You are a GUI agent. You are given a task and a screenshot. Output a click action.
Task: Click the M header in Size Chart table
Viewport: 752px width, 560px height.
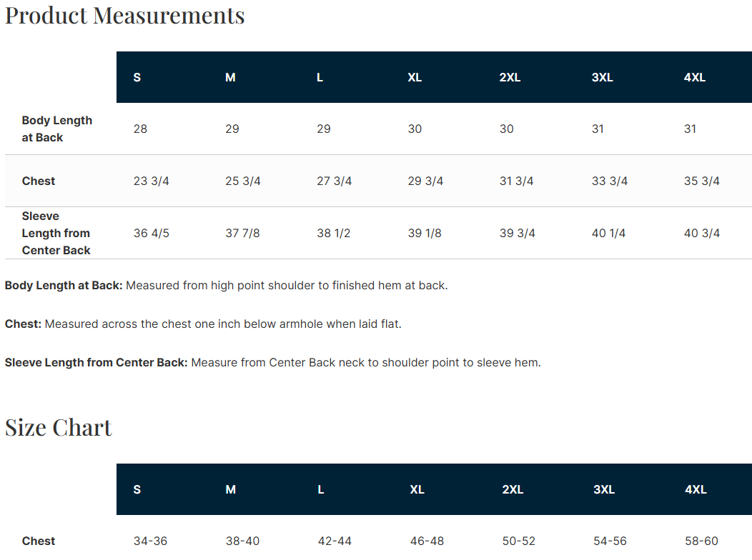(x=231, y=489)
